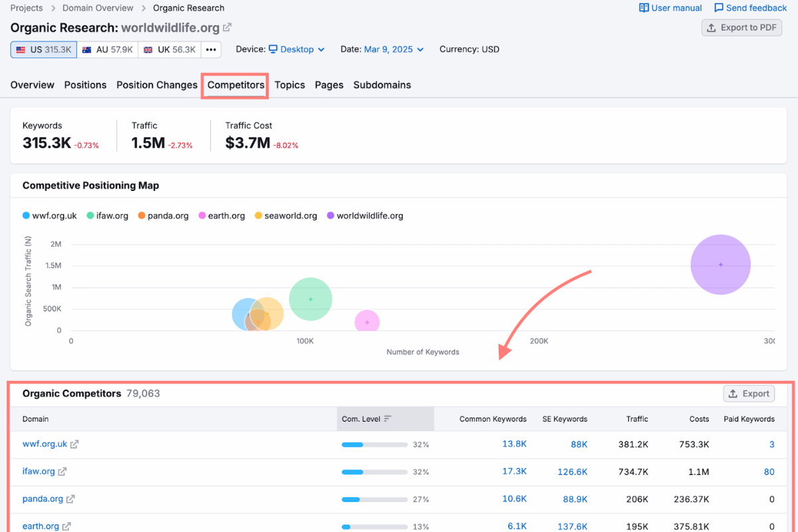The width and height of the screenshot is (798, 532).
Task: Open the Position Changes tab
Action: point(157,85)
